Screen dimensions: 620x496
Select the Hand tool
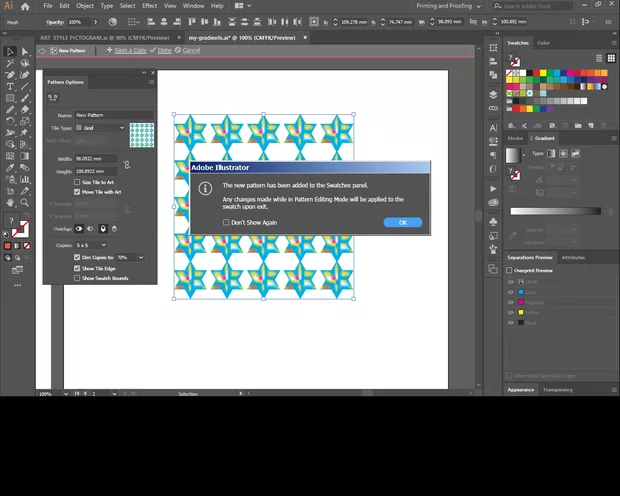click(x=10, y=202)
